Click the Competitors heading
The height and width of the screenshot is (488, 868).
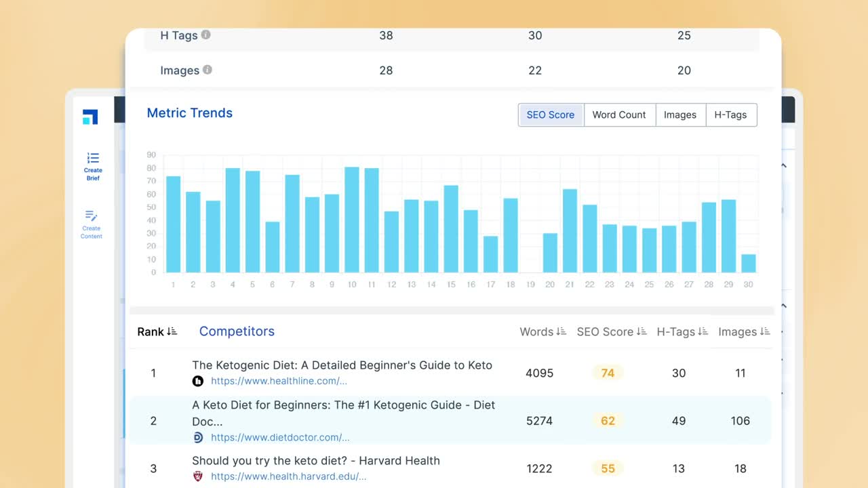(x=237, y=331)
